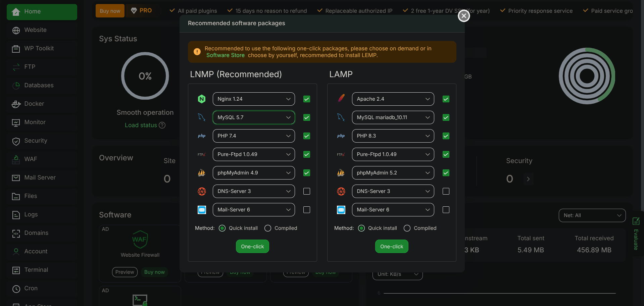Viewport: 644px width, 306px height.
Task: Open Docker in the sidebar
Action: [x=34, y=104]
